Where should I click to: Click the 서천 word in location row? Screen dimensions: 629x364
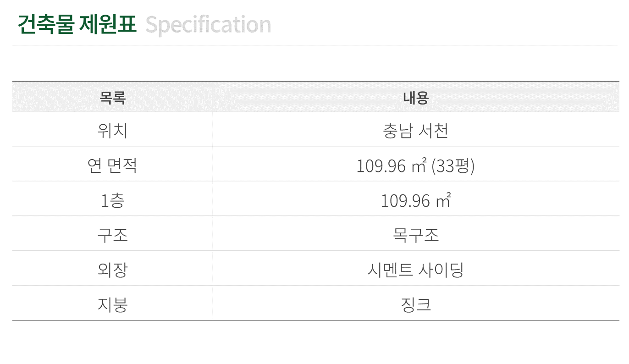click(x=433, y=131)
